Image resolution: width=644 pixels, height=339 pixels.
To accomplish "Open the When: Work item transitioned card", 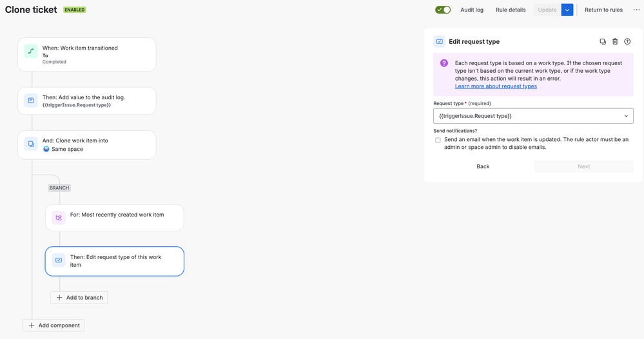I will point(86,55).
